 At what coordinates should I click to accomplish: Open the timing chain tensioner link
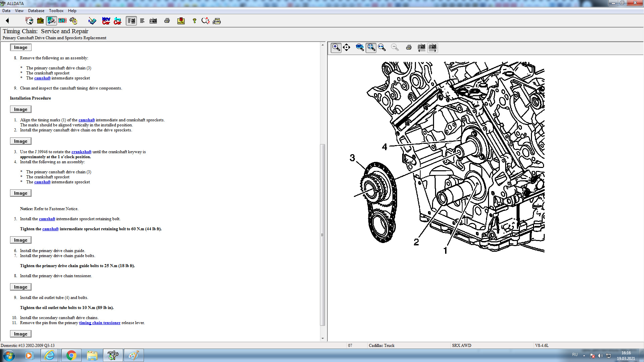[100, 323]
